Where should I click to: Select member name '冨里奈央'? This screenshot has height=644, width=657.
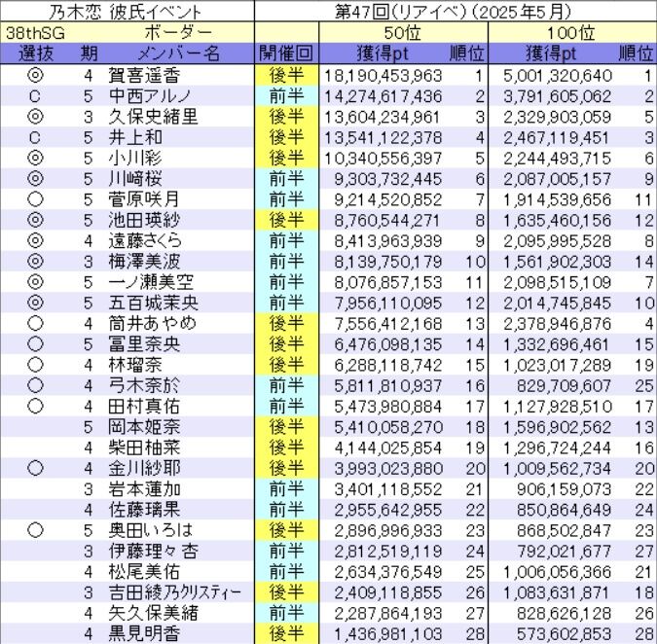(x=144, y=344)
